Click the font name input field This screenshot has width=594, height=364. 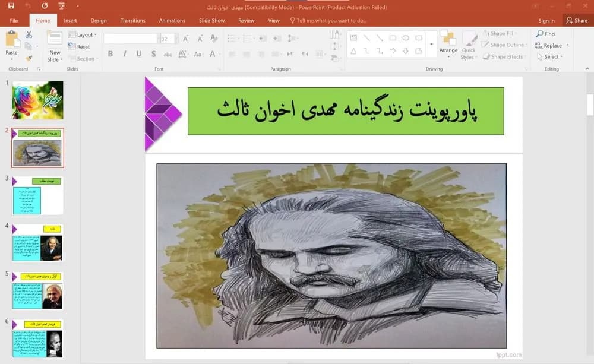(130, 39)
